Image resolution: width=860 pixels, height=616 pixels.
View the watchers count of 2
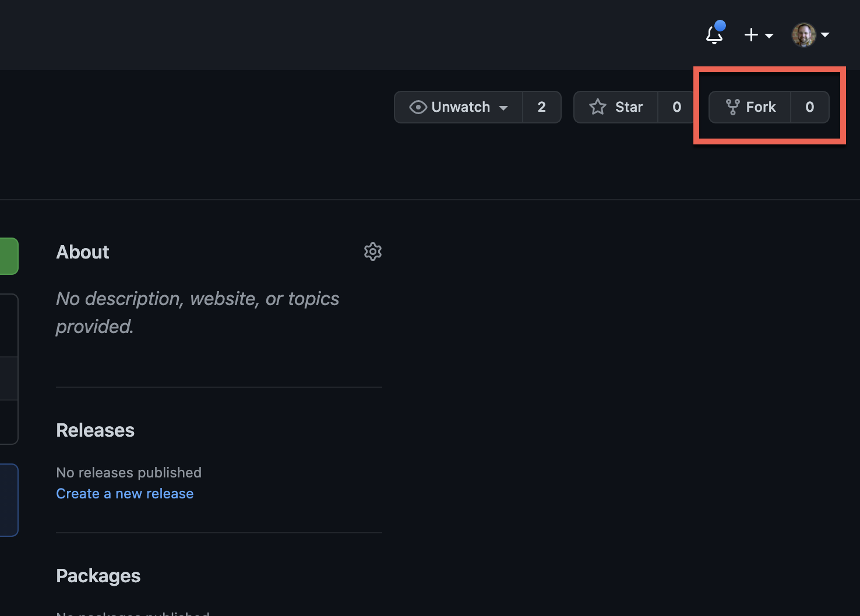click(x=542, y=107)
